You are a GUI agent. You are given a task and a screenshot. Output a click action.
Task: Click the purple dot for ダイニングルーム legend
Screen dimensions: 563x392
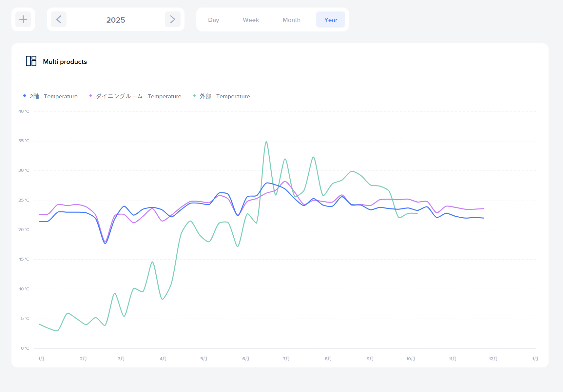[x=91, y=96]
